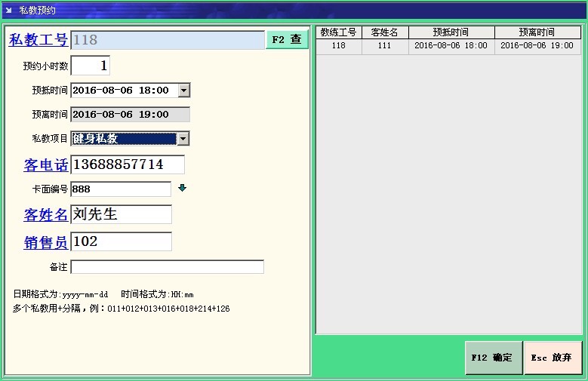Open the 客电话 link label

click(x=46, y=165)
